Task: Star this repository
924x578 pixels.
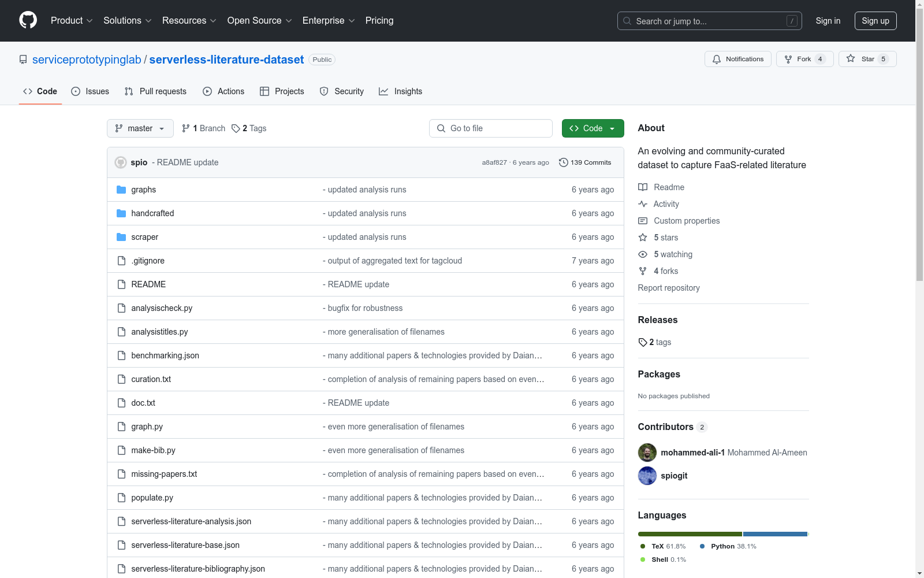Action: click(x=867, y=59)
